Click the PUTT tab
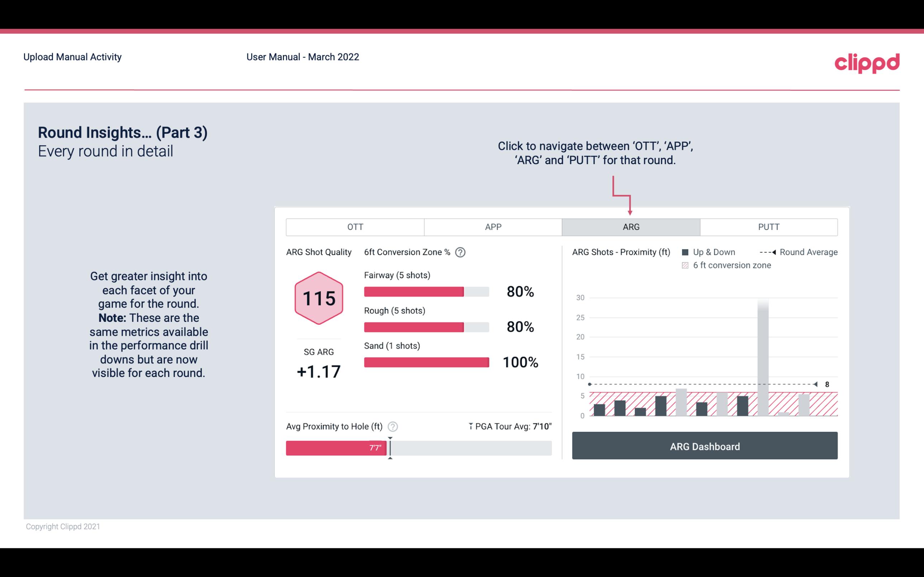Viewport: 924px width, 577px height. pos(767,226)
